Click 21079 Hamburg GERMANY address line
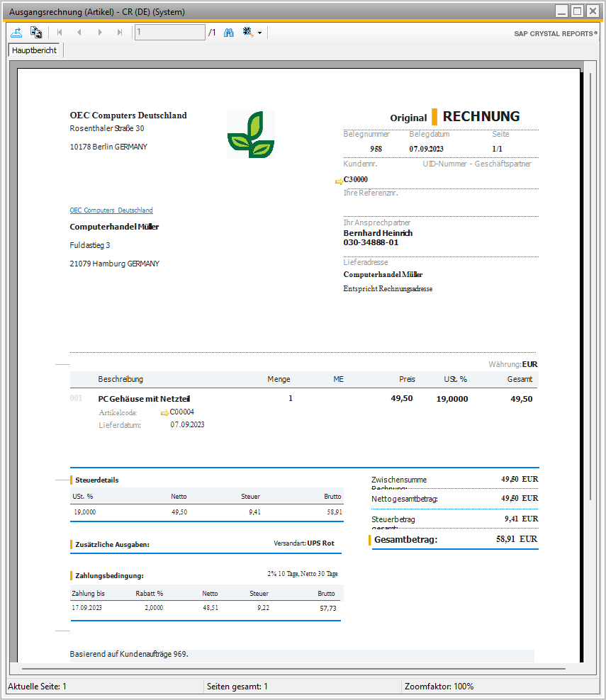Screen dimensions: 606x700 (114, 264)
